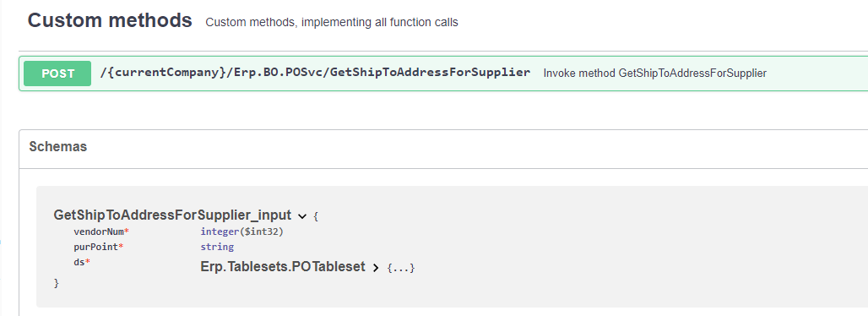The image size is (868, 316).
Task: Click the red asterisk beside purPoint
Action: click(x=122, y=246)
